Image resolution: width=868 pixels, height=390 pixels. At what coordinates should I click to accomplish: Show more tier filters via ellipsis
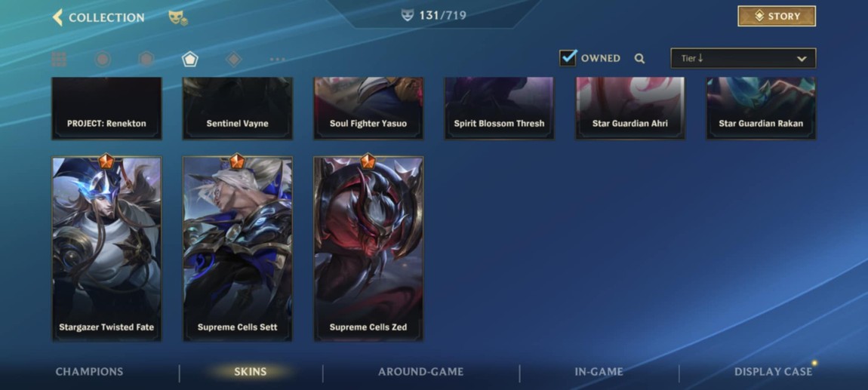tap(277, 59)
